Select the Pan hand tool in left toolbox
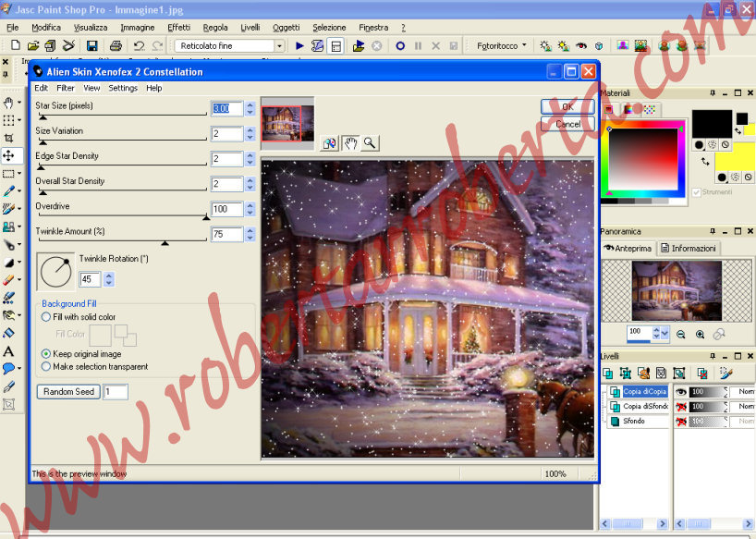 [x=8, y=103]
